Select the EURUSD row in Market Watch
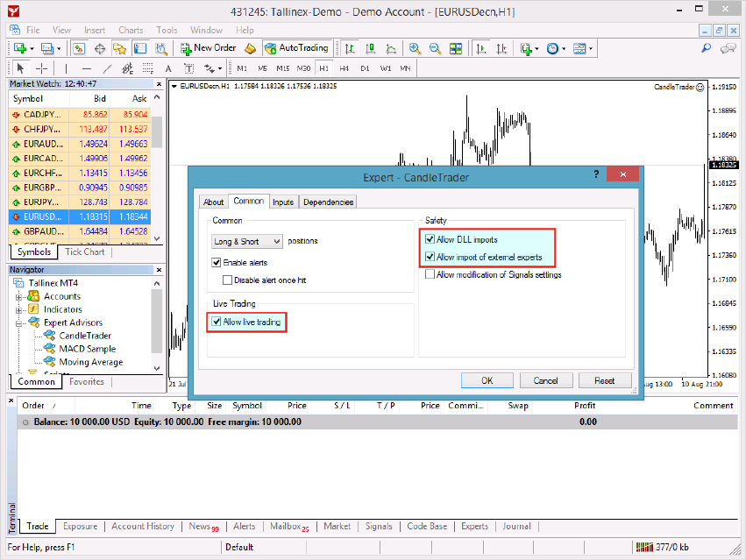This screenshot has width=746, height=560. pos(80,217)
